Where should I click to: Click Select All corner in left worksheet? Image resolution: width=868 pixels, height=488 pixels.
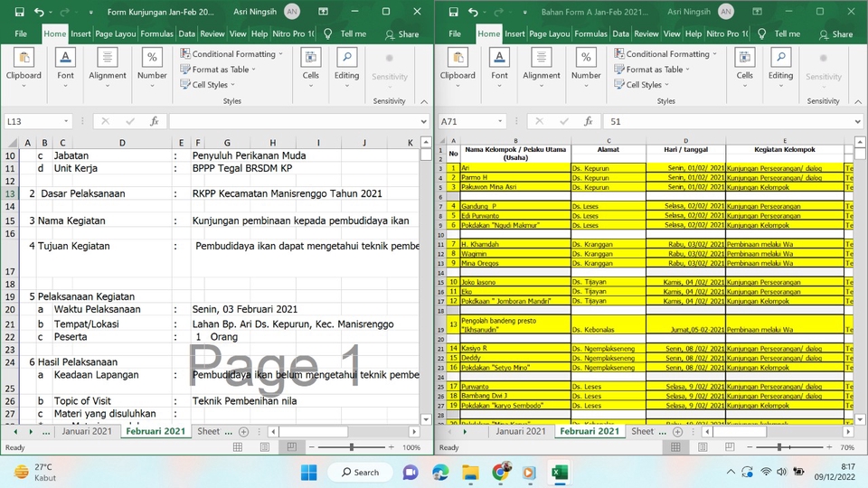pyautogui.click(x=11, y=142)
